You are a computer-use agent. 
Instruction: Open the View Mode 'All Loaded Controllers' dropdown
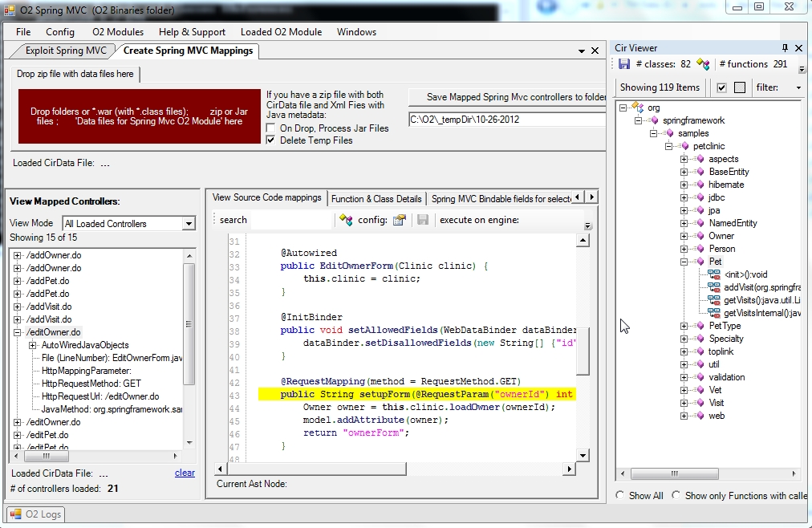[x=189, y=224]
